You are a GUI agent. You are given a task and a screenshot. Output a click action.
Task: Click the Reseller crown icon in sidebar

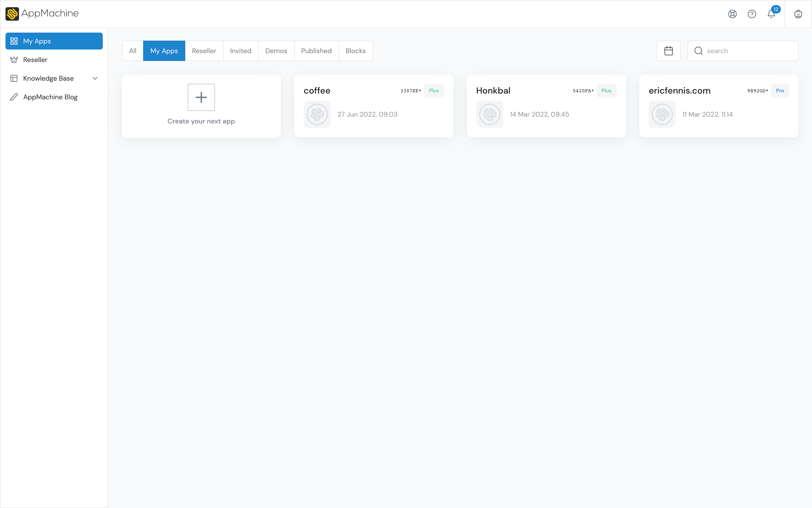[x=14, y=59]
